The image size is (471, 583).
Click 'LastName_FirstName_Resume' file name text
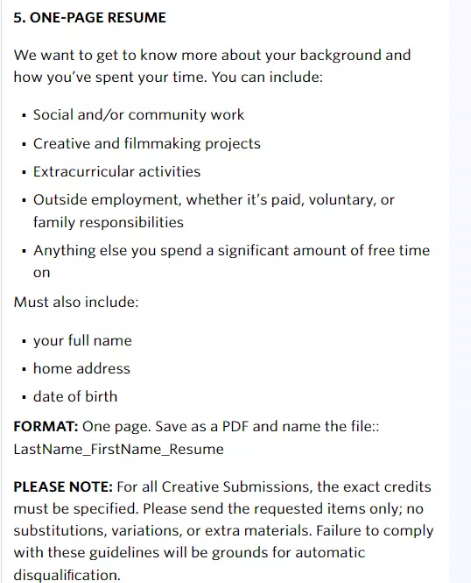pyautogui.click(x=119, y=449)
